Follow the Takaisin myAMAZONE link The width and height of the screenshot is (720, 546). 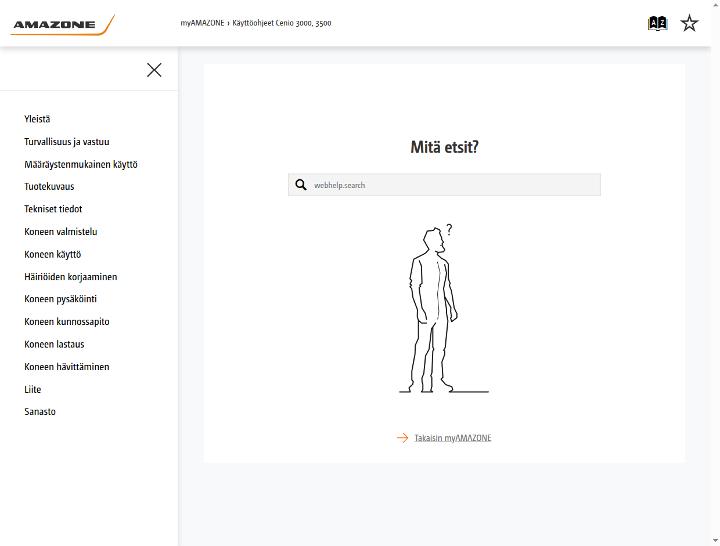[452, 438]
